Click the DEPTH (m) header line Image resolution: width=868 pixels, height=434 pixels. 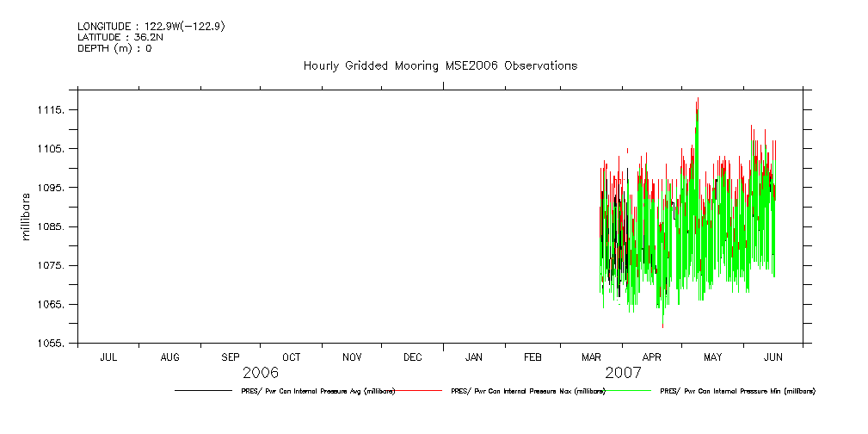[x=114, y=48]
